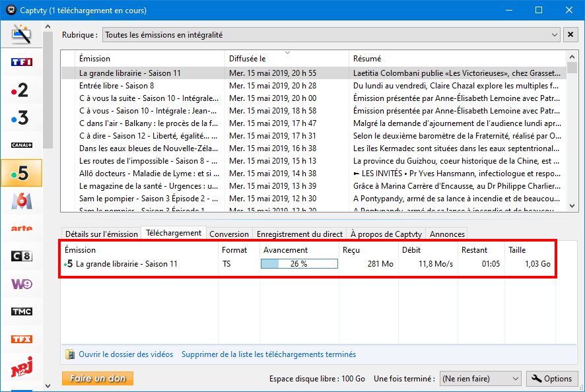Click the program list scrollbar down arrow
This screenshot has width=585, height=392.
pos(572,205)
